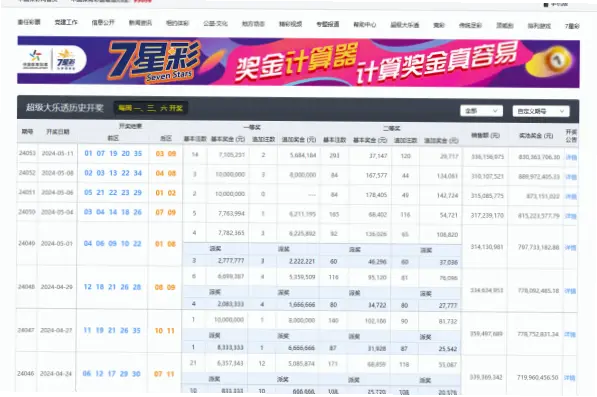Go to 精彩视频 in the navigation
This screenshot has width=597, height=397.
point(291,24)
